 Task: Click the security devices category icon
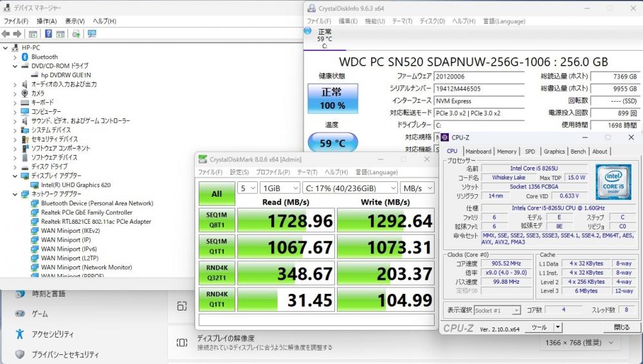(x=24, y=139)
